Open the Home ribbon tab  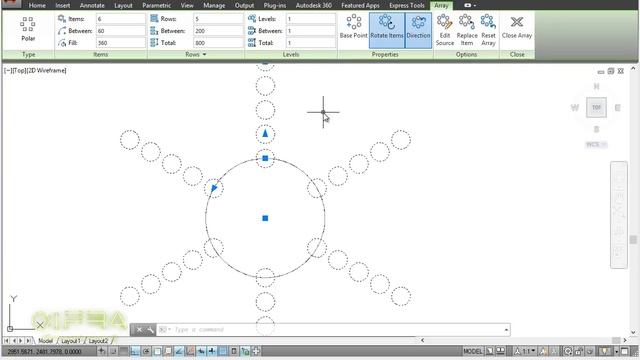(37, 5)
